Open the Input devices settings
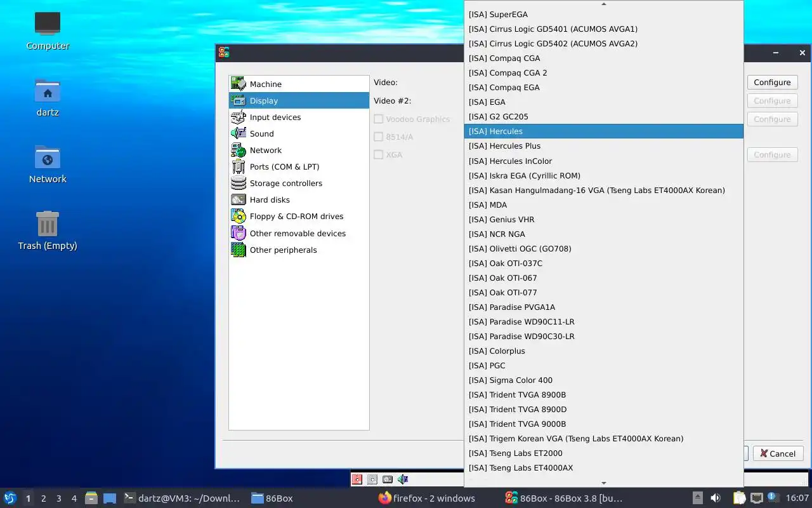 299,117
